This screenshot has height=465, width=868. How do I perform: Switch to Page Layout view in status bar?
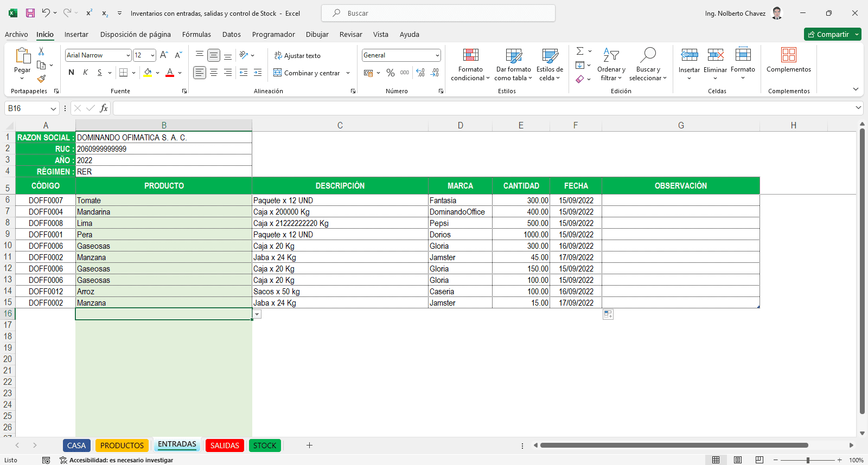[738, 460]
